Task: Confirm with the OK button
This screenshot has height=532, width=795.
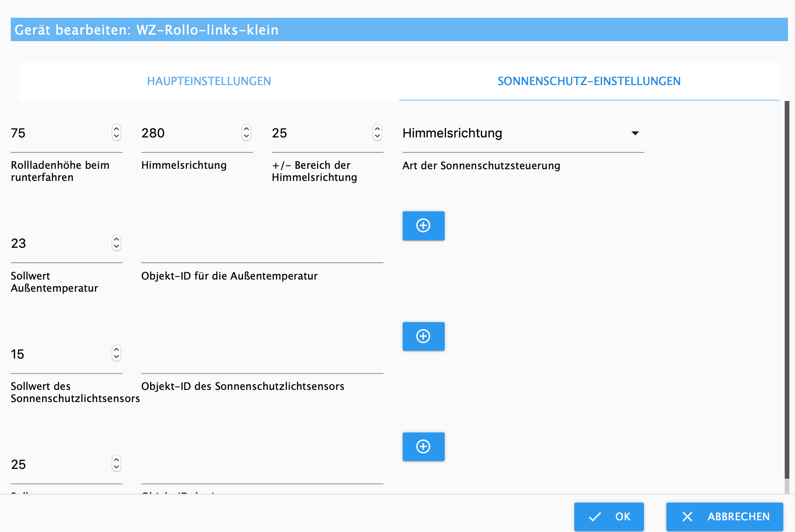Action: 609,517
